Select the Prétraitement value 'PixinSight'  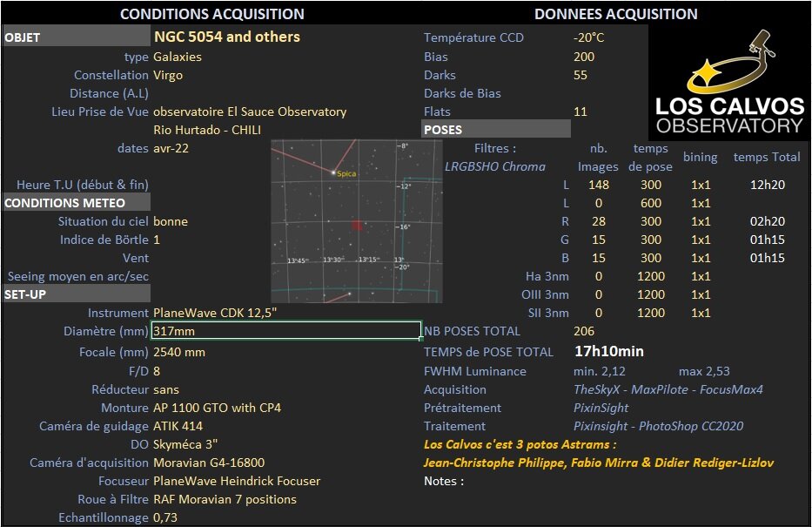pyautogui.click(x=601, y=408)
